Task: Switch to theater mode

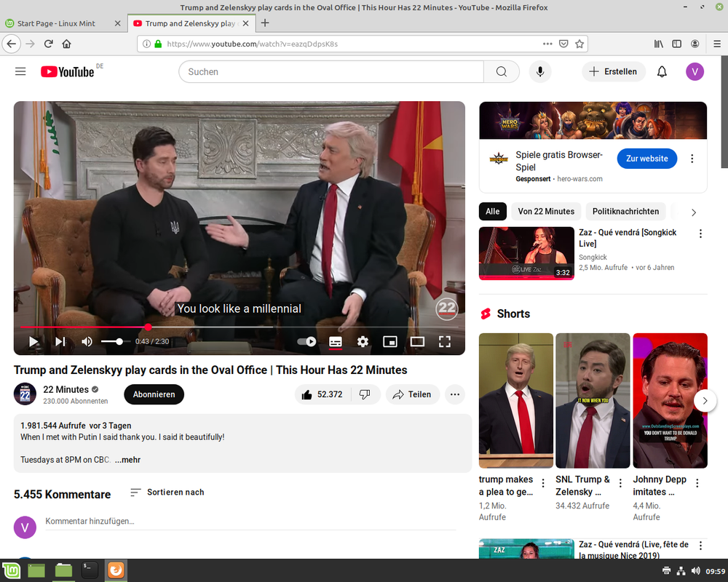Action: point(417,342)
